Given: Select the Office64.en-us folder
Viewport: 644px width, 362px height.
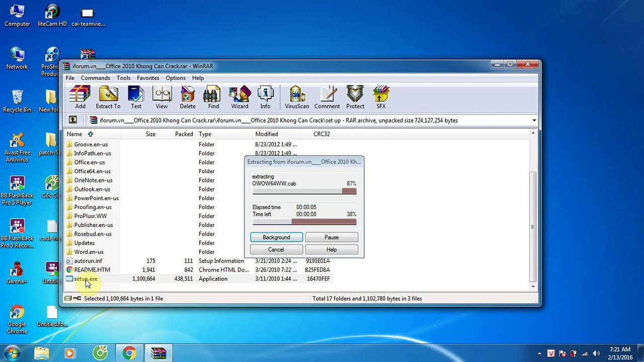Looking at the screenshot, I should point(93,171).
